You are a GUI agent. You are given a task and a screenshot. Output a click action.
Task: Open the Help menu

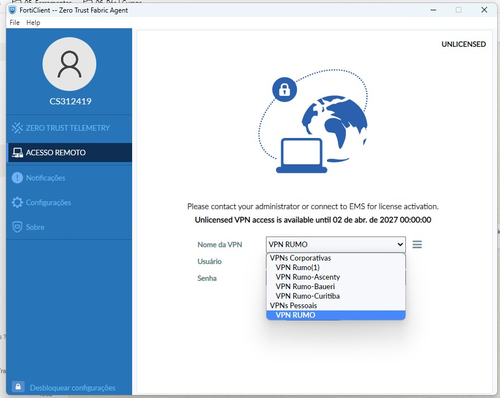click(33, 23)
